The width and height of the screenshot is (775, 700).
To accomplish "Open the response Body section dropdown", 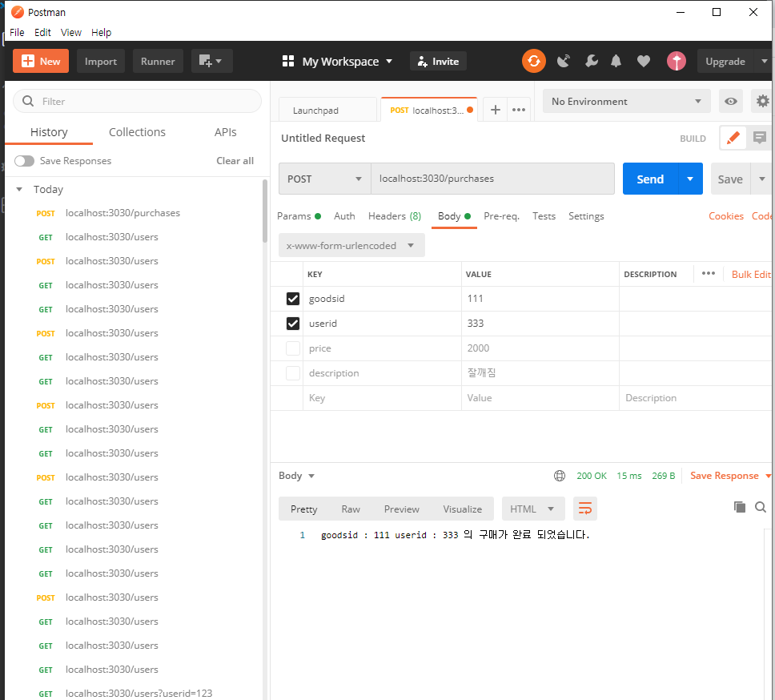I will tap(296, 476).
